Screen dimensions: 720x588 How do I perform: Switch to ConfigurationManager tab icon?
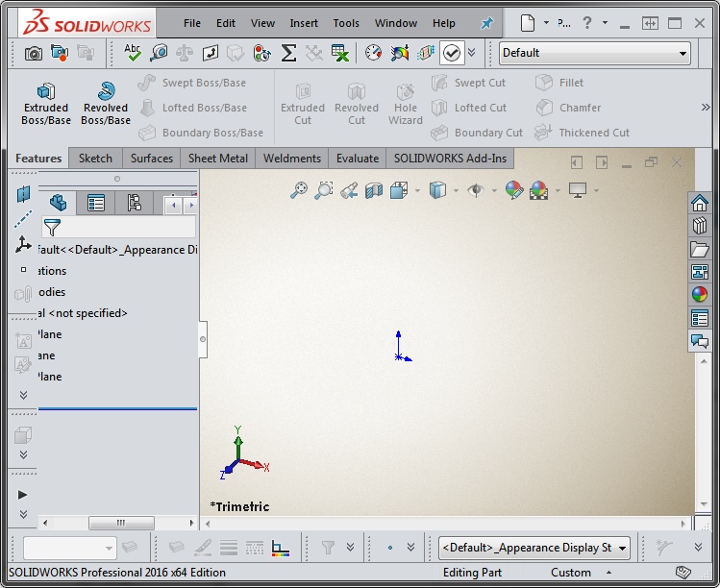click(134, 203)
